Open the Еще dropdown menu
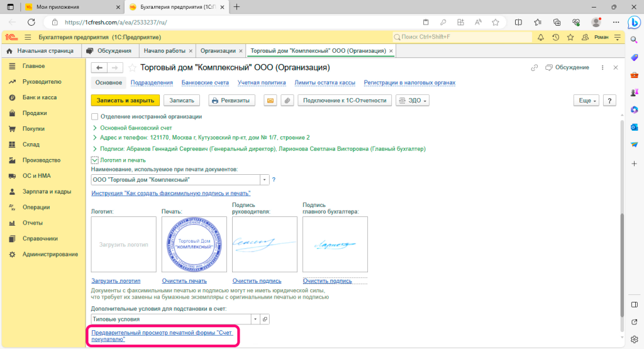644x349 pixels. (x=587, y=101)
